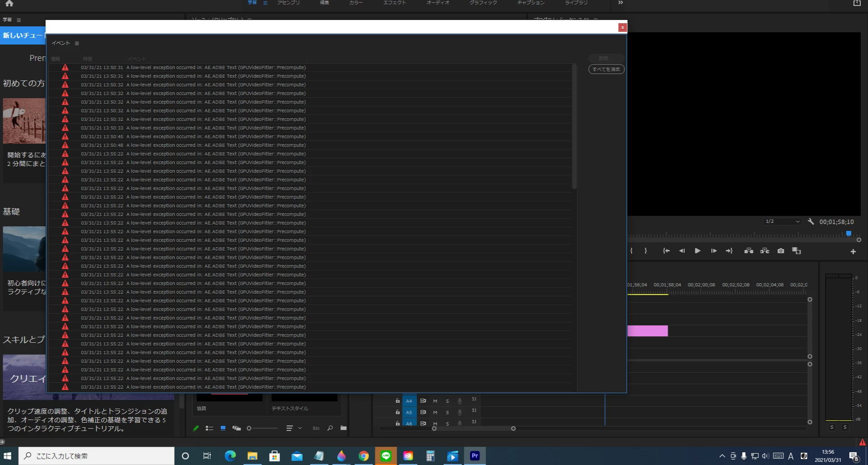
Task: Select the 13:50:33 error event row
Action: [x=310, y=128]
